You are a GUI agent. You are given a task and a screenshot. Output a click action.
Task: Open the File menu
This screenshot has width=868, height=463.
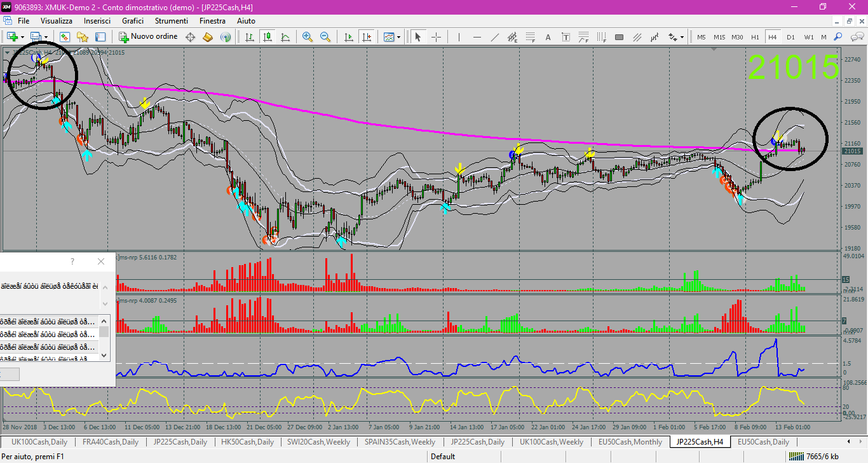pyautogui.click(x=24, y=21)
